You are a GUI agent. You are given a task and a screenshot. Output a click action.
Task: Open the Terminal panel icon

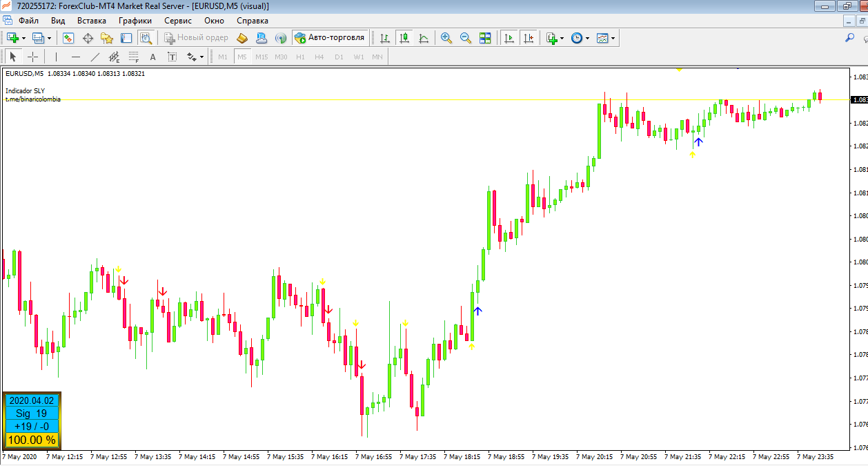coord(126,38)
